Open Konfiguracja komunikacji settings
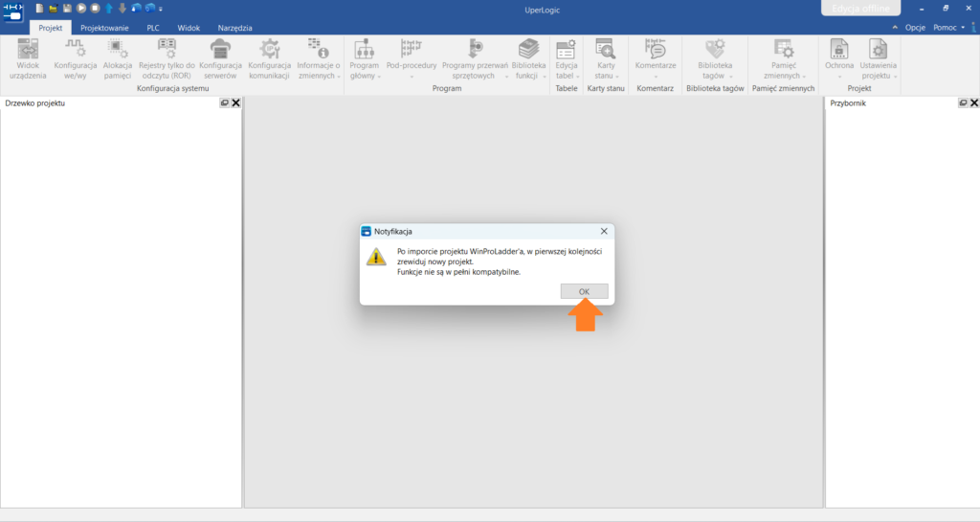This screenshot has height=522, width=980. click(x=269, y=59)
